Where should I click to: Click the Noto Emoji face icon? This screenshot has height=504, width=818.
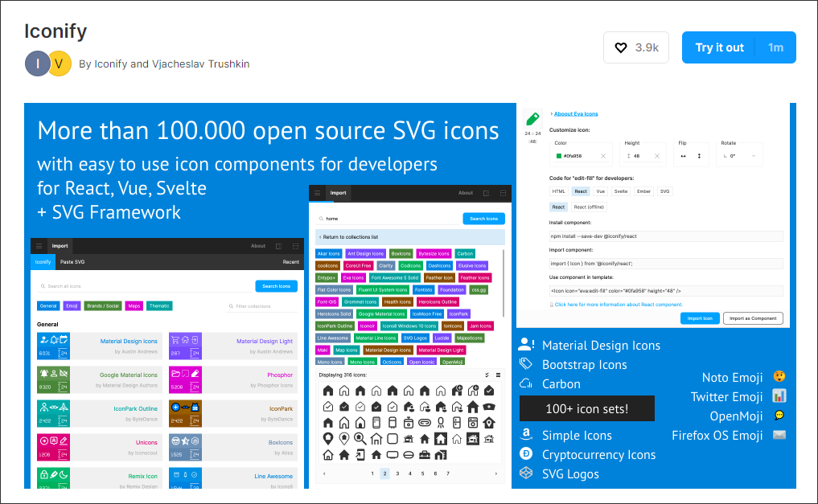[x=779, y=377]
